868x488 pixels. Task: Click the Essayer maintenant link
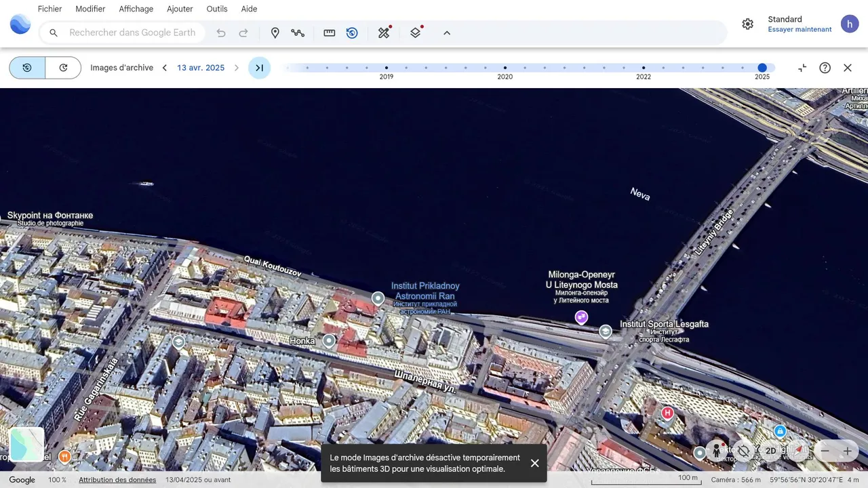coord(800,30)
